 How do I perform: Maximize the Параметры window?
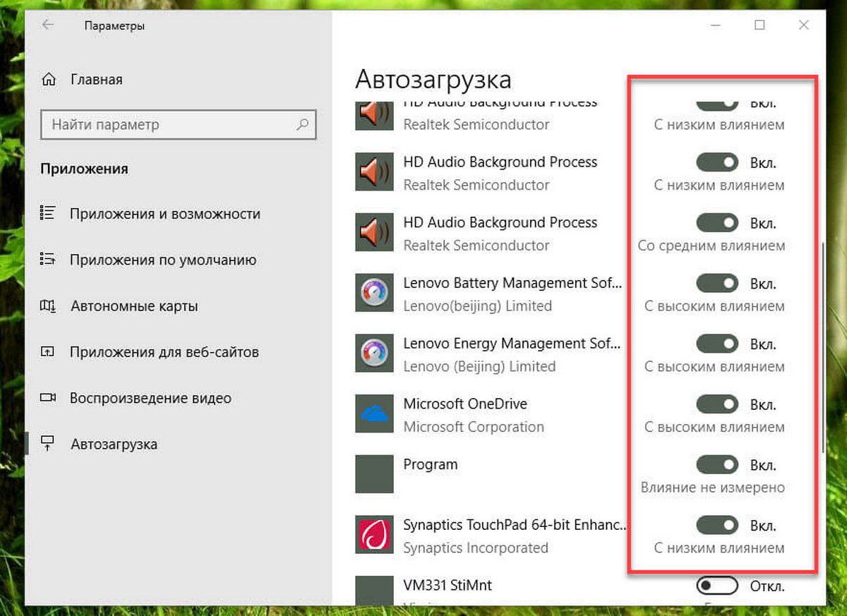(759, 25)
